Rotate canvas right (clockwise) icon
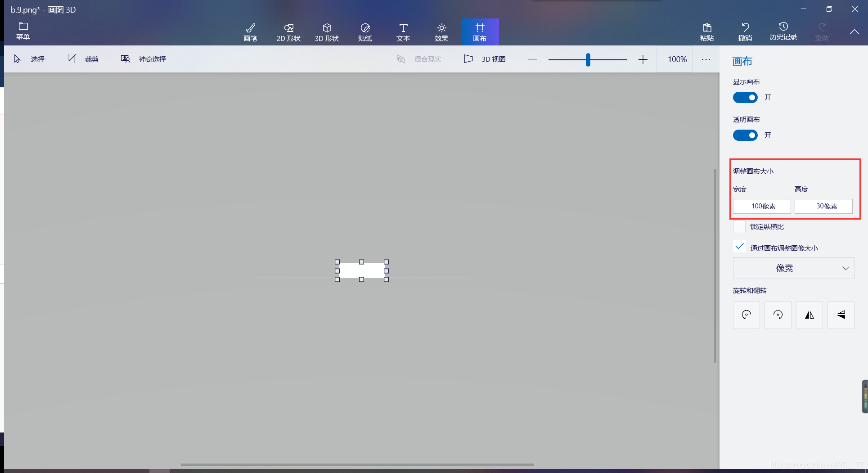This screenshot has height=473, width=868. tap(778, 315)
